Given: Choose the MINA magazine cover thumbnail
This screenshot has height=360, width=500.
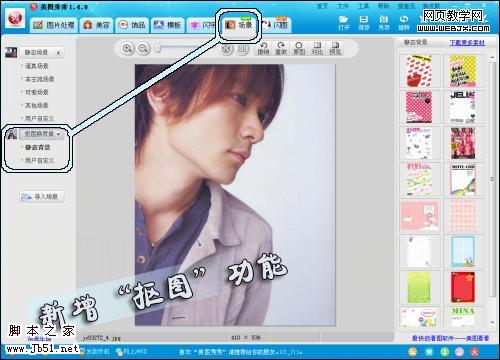Looking at the screenshot, I should click(x=463, y=317).
